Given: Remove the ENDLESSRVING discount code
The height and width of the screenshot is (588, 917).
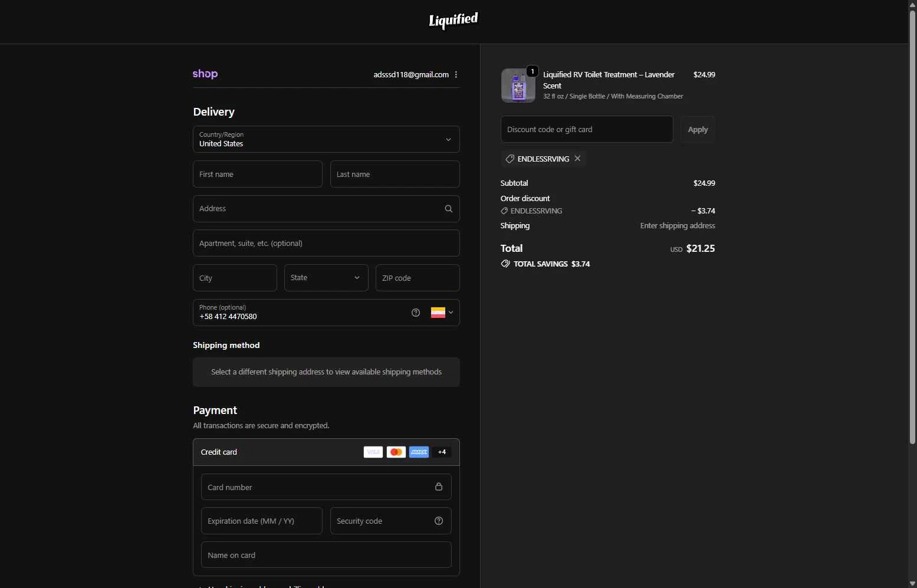Looking at the screenshot, I should pyautogui.click(x=578, y=159).
